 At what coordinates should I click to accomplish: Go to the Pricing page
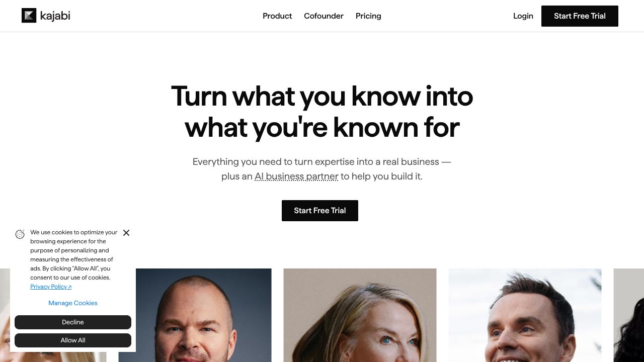coord(368,16)
